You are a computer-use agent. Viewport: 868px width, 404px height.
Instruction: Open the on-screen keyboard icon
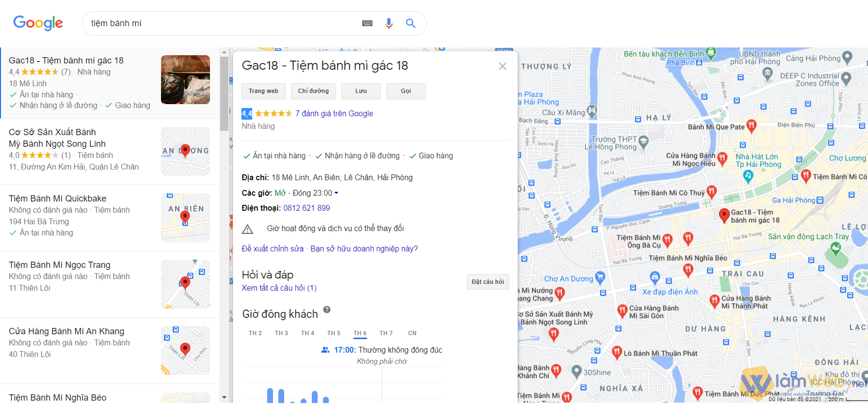pos(367,23)
